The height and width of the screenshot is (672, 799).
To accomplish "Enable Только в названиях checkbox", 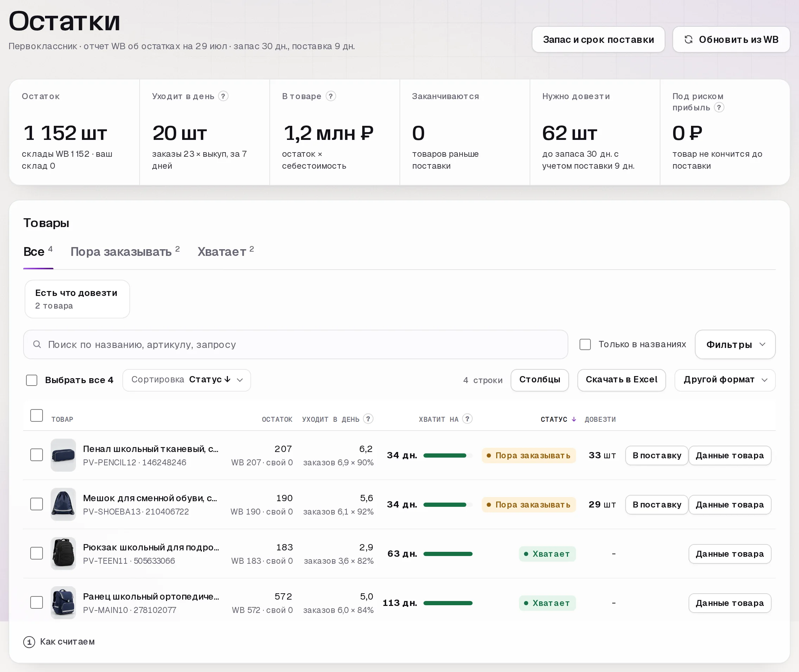I will click(x=585, y=344).
